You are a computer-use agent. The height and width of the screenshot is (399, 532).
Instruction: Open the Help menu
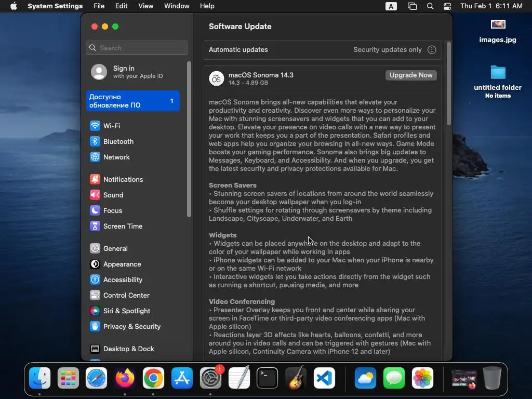(x=207, y=6)
